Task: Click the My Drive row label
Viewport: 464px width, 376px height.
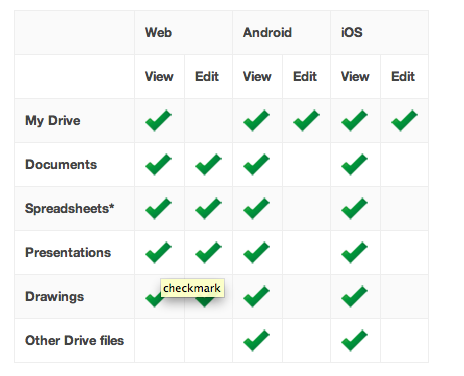Action: pos(53,121)
